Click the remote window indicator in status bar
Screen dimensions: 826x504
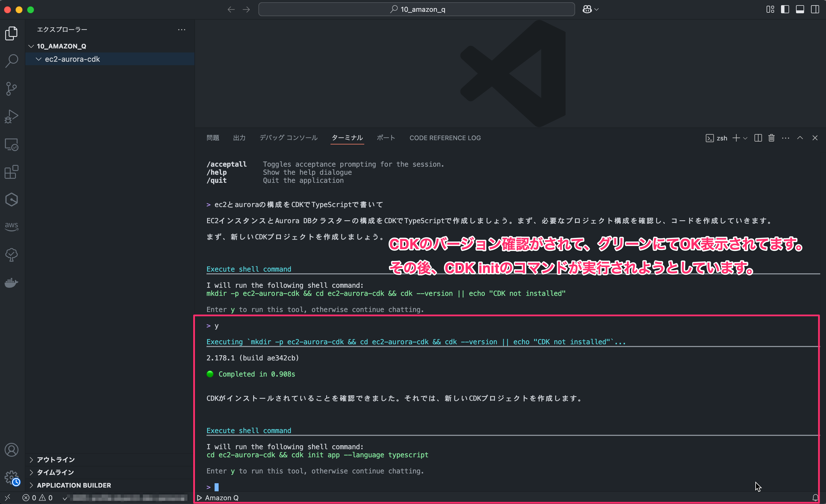pyautogui.click(x=8, y=498)
